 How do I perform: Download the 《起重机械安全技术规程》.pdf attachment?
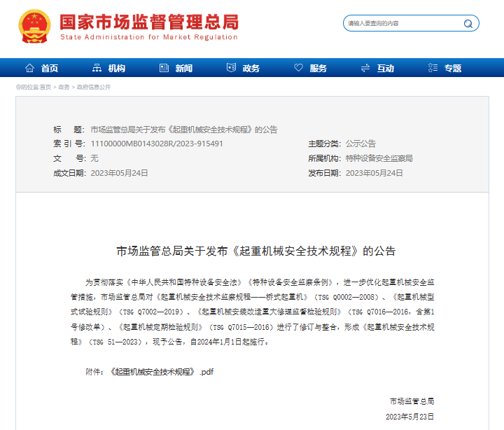162,372
